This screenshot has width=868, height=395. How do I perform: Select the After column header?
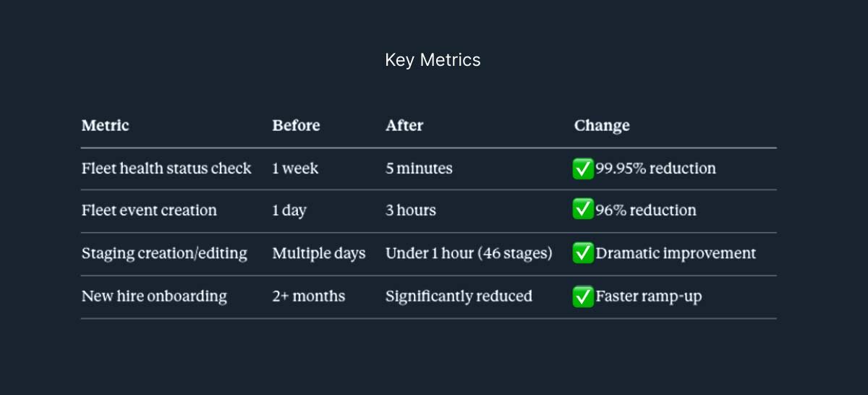pyautogui.click(x=404, y=125)
